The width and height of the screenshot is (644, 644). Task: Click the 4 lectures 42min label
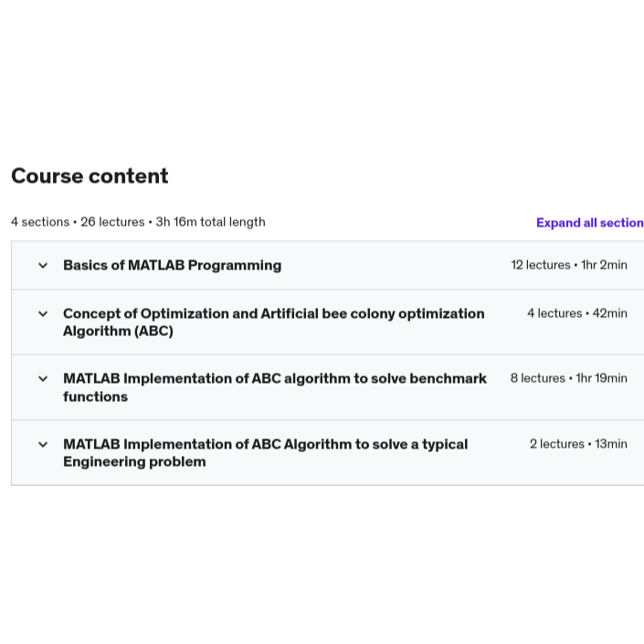click(577, 313)
